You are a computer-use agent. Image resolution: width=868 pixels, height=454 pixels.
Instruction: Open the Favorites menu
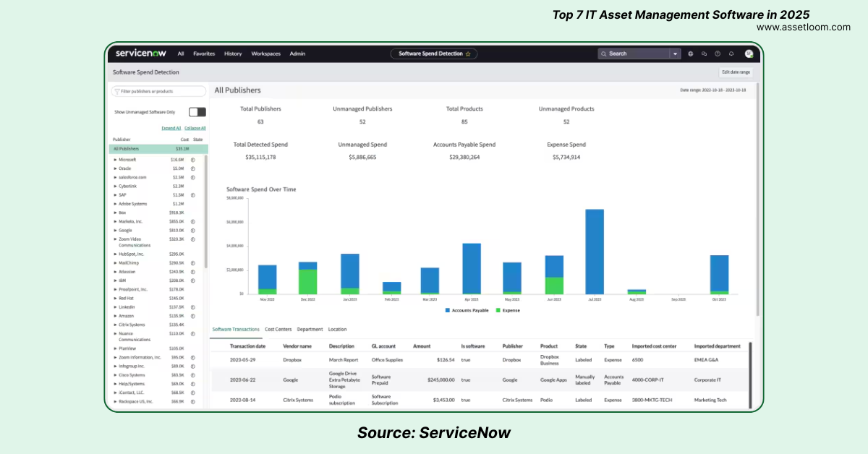(x=204, y=53)
